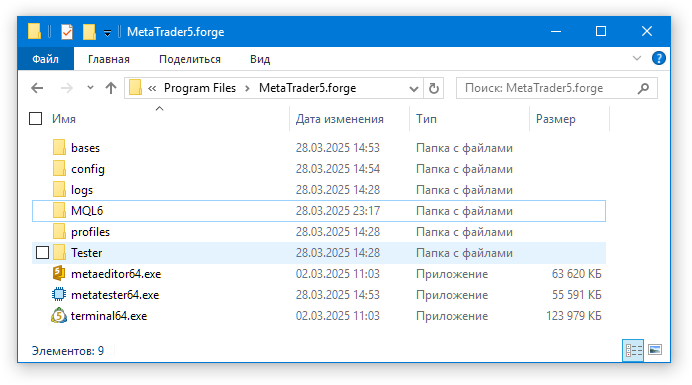Open the Файл menu
The image size is (692, 385).
[45, 59]
